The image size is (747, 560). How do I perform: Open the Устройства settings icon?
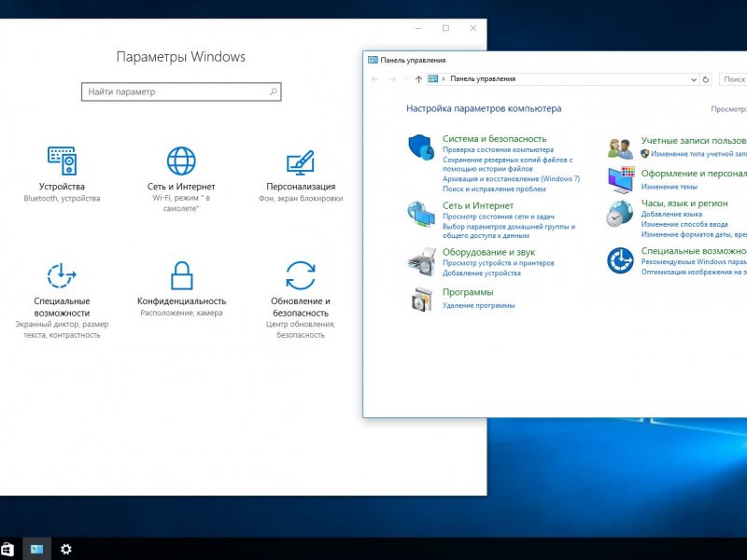(62, 161)
